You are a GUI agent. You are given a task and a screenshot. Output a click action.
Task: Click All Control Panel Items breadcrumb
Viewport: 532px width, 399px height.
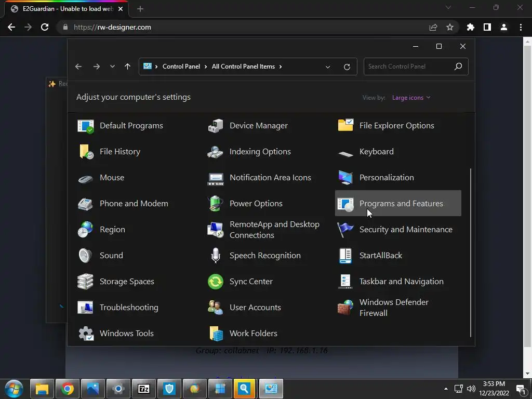click(243, 66)
